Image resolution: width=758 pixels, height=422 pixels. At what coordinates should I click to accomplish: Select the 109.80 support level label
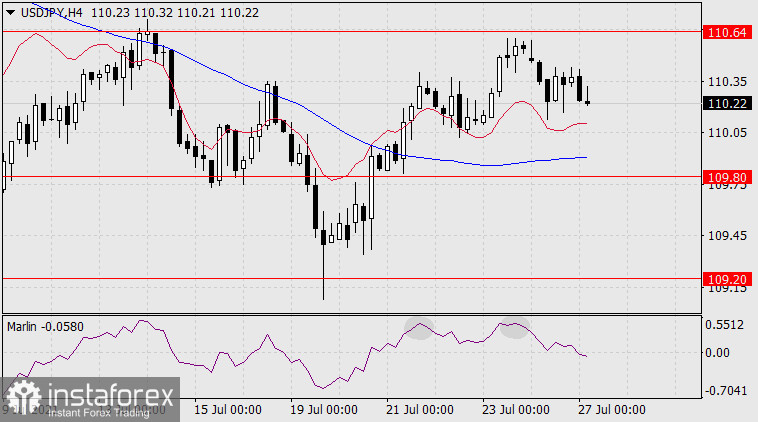[729, 176]
